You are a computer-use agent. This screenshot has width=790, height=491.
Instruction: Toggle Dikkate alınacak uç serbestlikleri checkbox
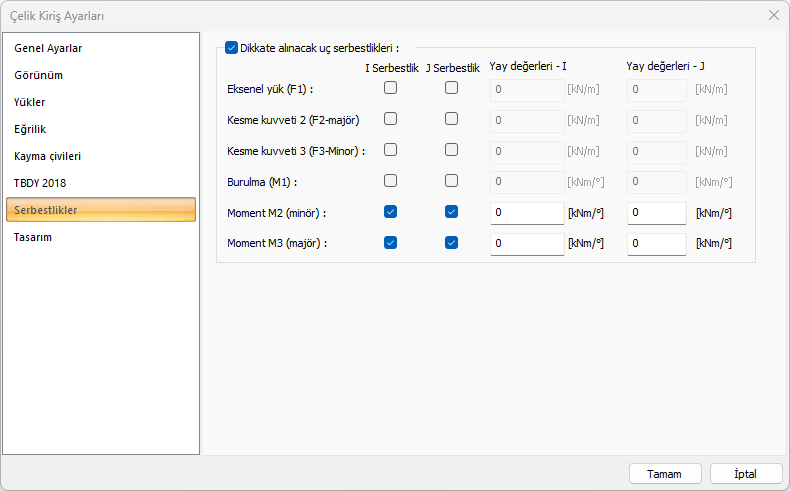232,47
